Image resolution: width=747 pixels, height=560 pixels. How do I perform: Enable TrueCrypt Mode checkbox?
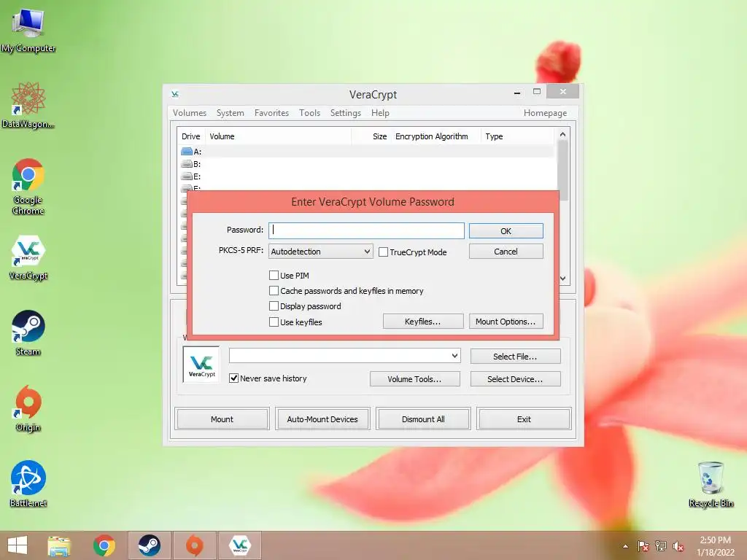[384, 252]
